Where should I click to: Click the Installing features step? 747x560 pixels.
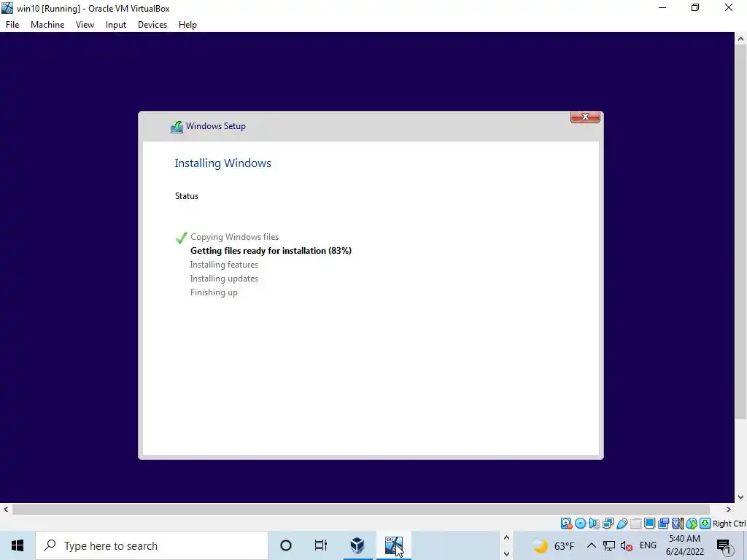(x=224, y=264)
